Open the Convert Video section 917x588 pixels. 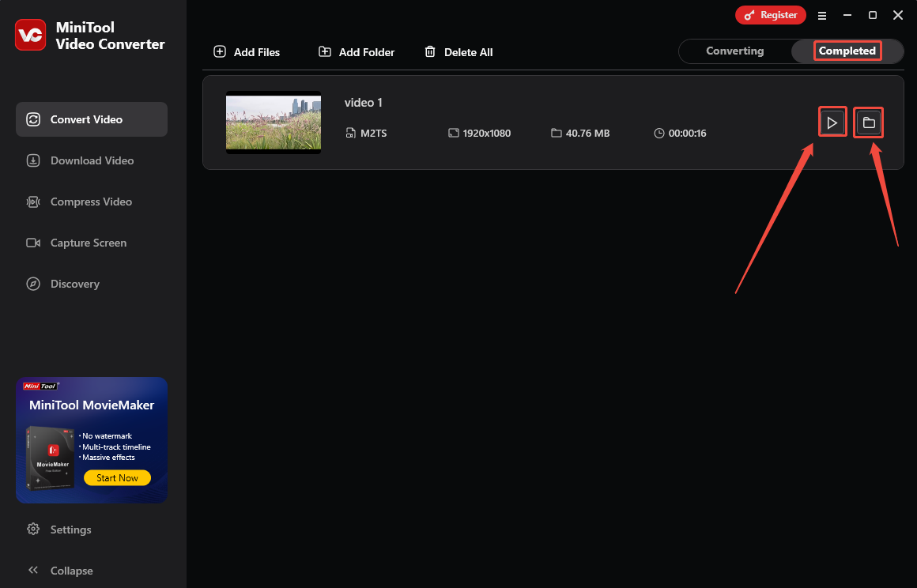(x=92, y=119)
